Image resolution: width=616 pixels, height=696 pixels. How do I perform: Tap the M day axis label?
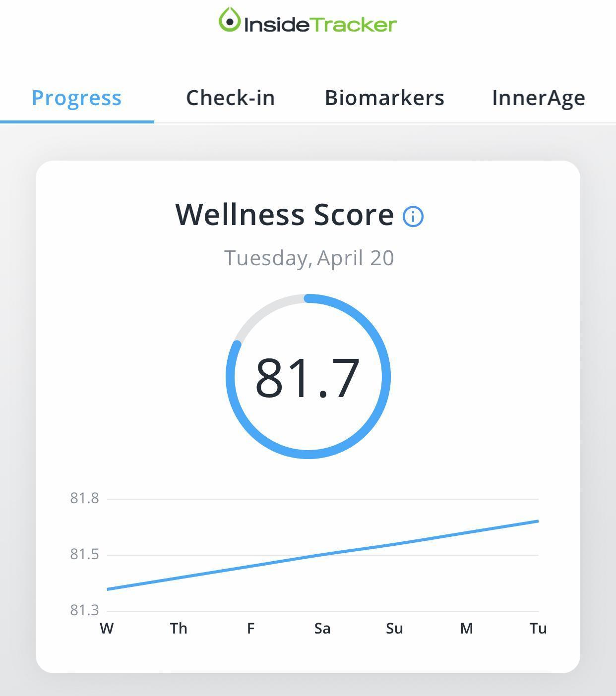[x=466, y=629]
